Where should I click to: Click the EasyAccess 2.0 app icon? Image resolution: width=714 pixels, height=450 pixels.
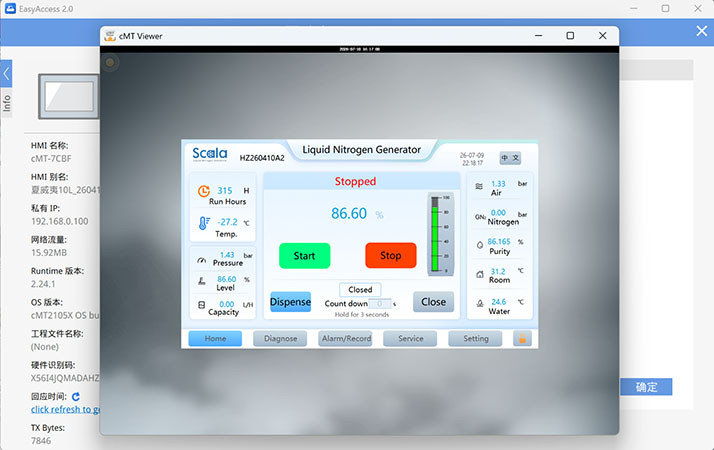click(x=10, y=9)
